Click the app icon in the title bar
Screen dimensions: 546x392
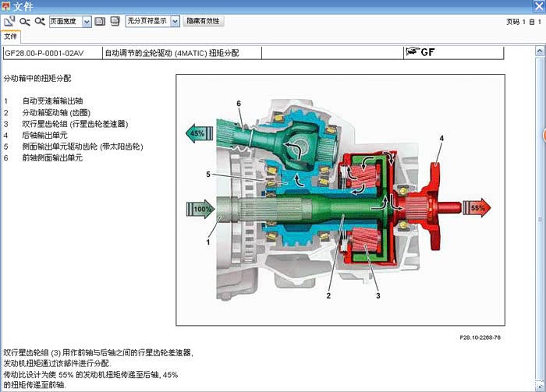pyautogui.click(x=6, y=6)
